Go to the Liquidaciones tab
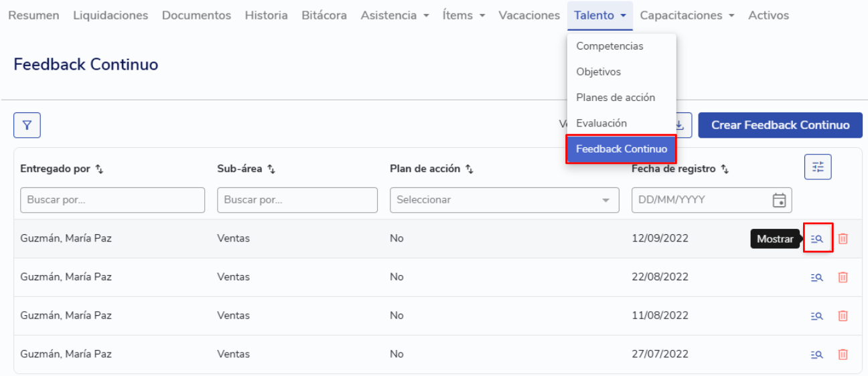Screen dimensions: 868x376 pyautogui.click(x=111, y=15)
